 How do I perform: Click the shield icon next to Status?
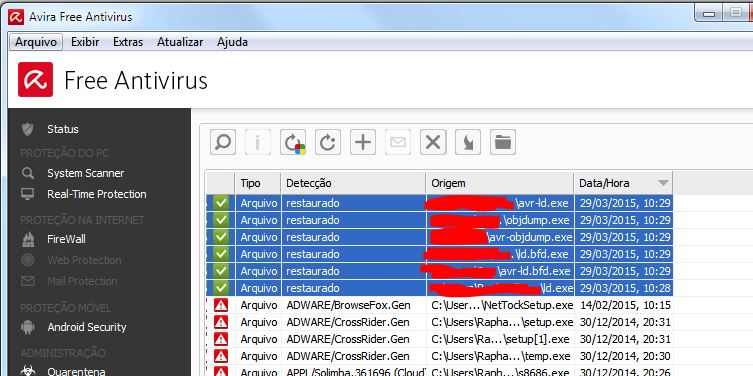(28, 129)
